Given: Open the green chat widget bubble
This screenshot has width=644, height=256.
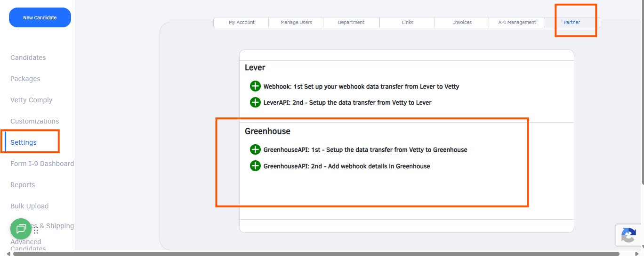Looking at the screenshot, I should pyautogui.click(x=21, y=229).
